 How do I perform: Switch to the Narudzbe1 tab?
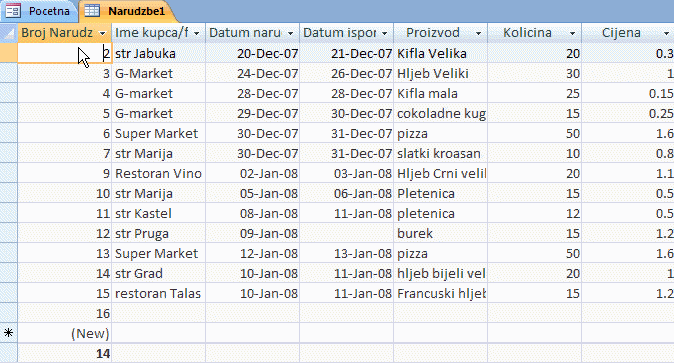[x=129, y=11]
